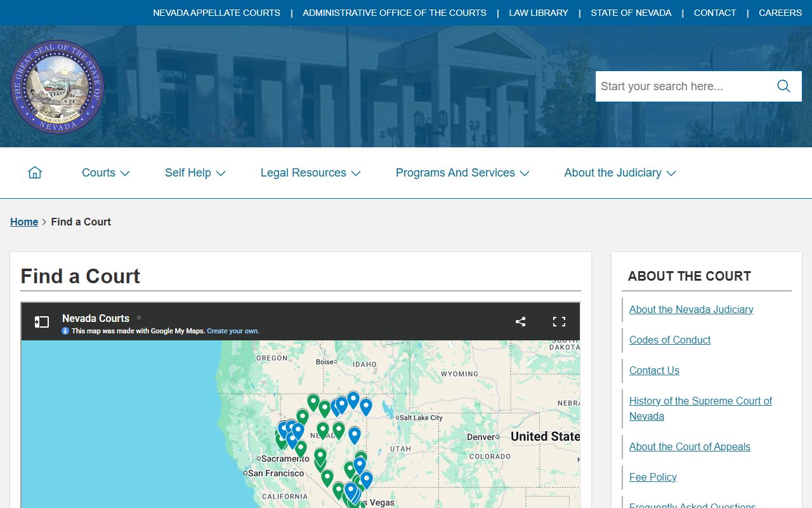Expand the Self Help menu
This screenshot has height=508, width=812.
[195, 173]
